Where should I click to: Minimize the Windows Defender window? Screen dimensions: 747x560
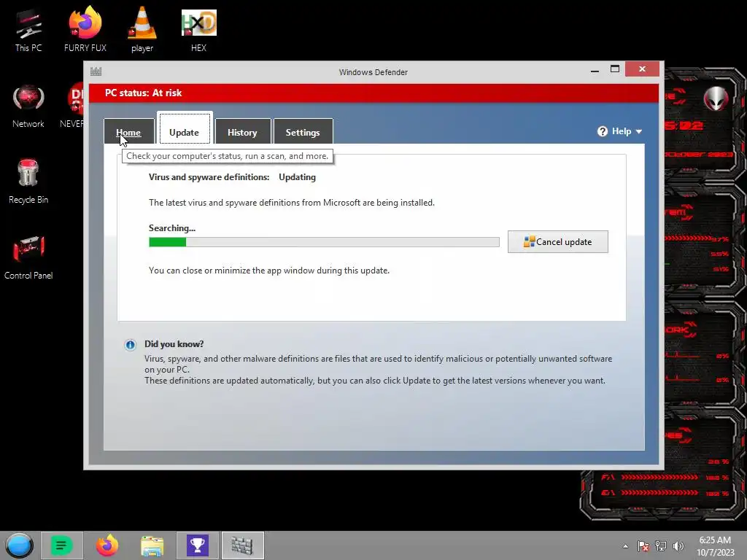coord(595,70)
